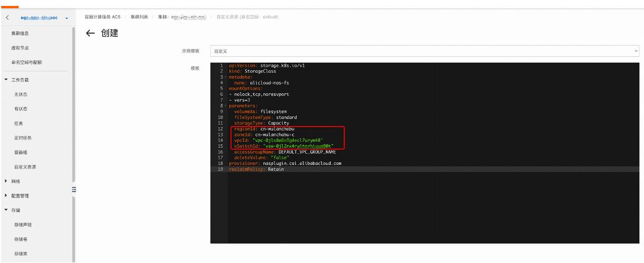Screen dimensions: 644x263
Task: Fold the parameters block at line 8
Action: pyautogui.click(x=226, y=106)
